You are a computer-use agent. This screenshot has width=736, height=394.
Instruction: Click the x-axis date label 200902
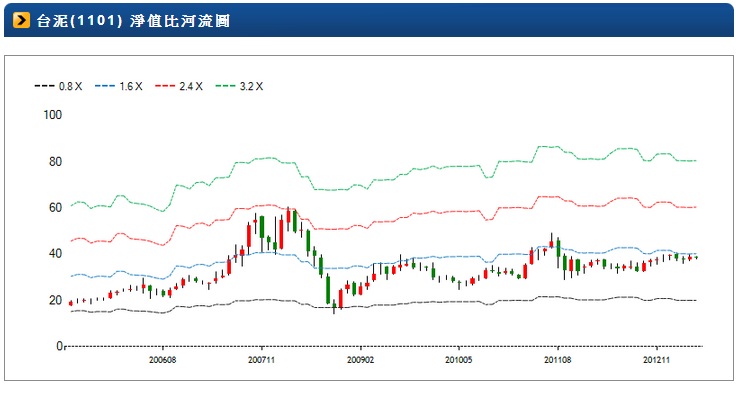pos(360,360)
